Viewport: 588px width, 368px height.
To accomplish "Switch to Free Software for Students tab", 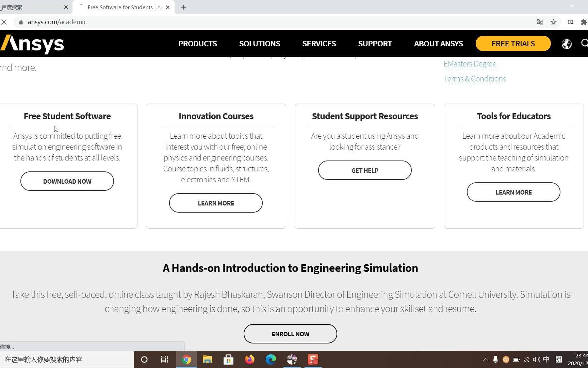I will pyautogui.click(x=124, y=7).
